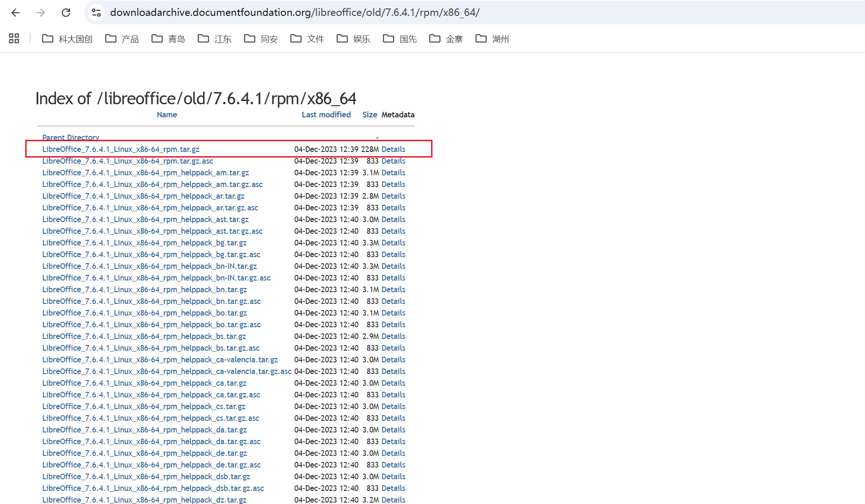
Task: Download helppack_ca-valencia.tar.gz
Action: click(x=160, y=360)
